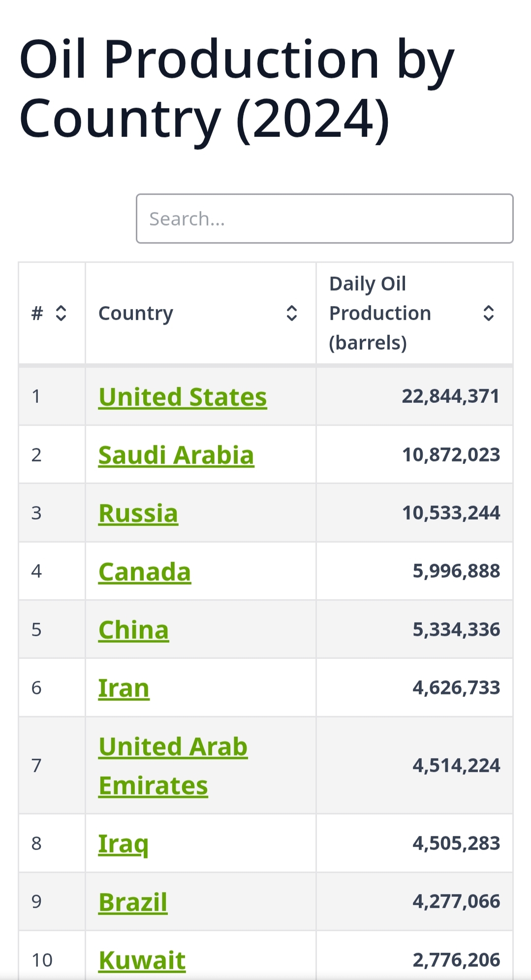Screen dimensions: 531x980
Task: Select the value 5,996,888
Action: pyautogui.click(x=456, y=571)
